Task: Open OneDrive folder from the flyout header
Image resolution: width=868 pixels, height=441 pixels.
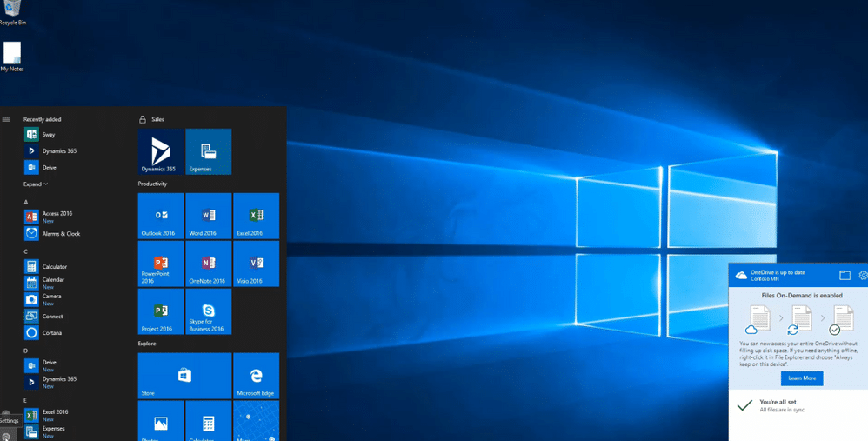Action: pyautogui.click(x=845, y=275)
